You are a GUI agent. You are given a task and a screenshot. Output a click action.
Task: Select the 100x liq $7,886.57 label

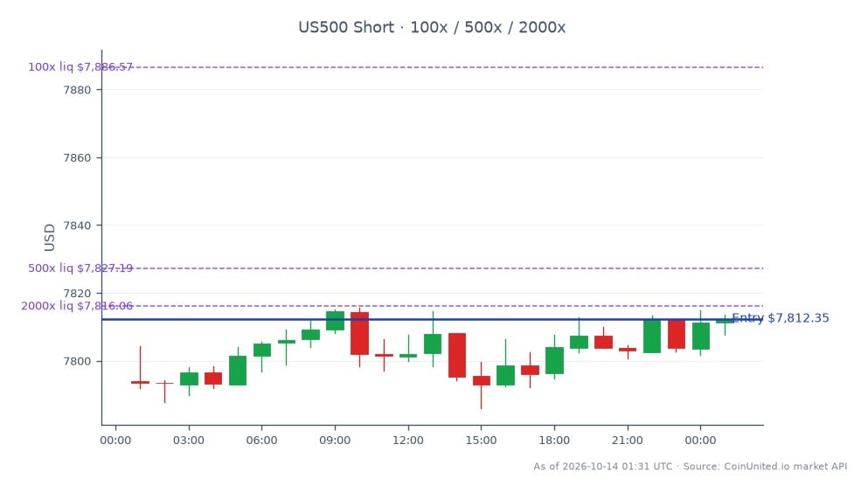click(80, 67)
